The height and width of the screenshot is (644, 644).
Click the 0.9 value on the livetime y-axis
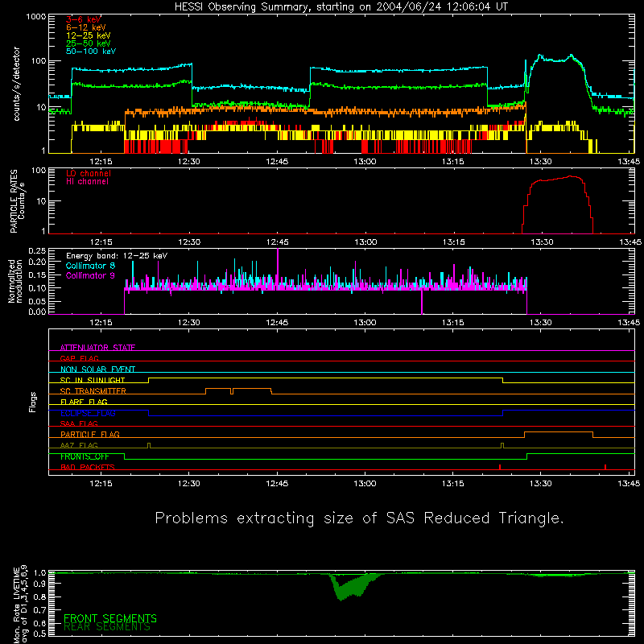tap(39, 584)
